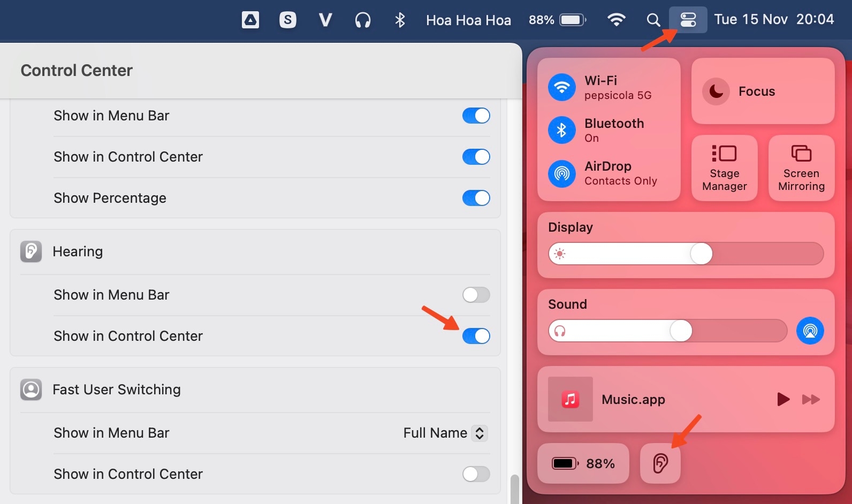Open the Hearing ear icon tile
Viewport: 852px width, 504px height.
pyautogui.click(x=660, y=463)
